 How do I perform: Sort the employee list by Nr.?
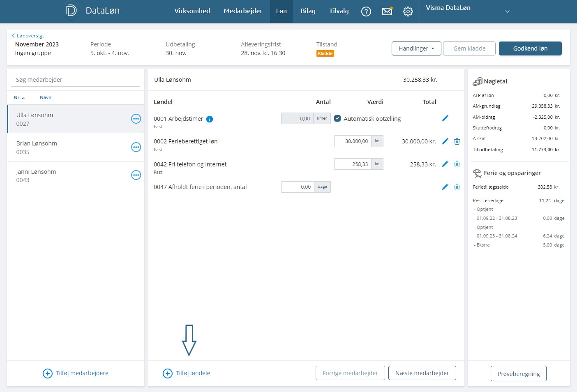19,97
